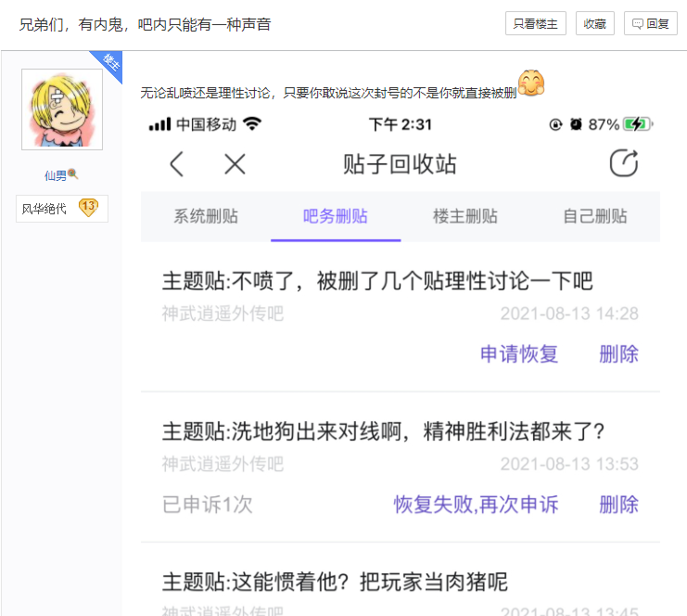Click the Wi-Fi signal icon
Image resolution: width=687 pixels, height=616 pixels.
pyautogui.click(x=252, y=124)
